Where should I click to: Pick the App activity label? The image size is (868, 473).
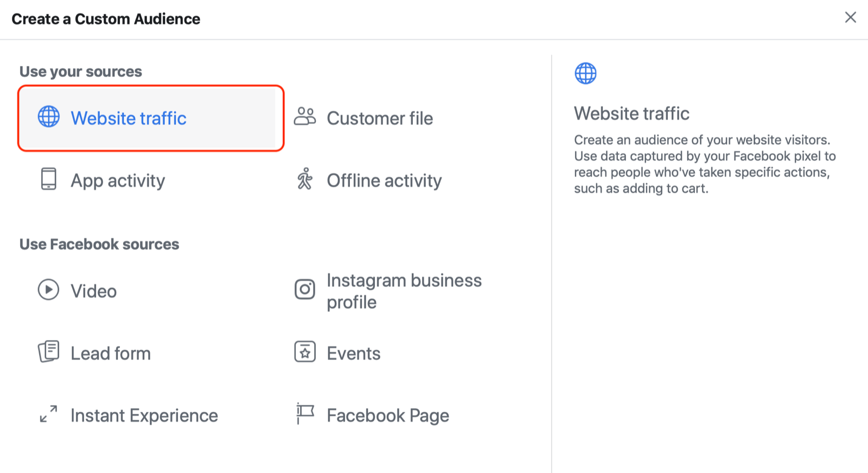pos(118,181)
